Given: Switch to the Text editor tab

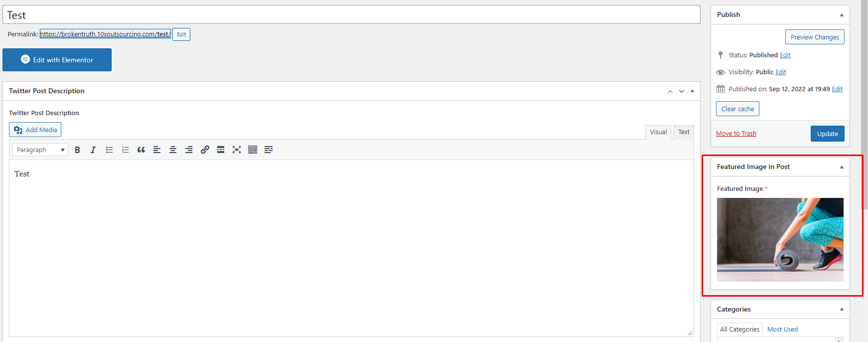Looking at the screenshot, I should [x=684, y=132].
